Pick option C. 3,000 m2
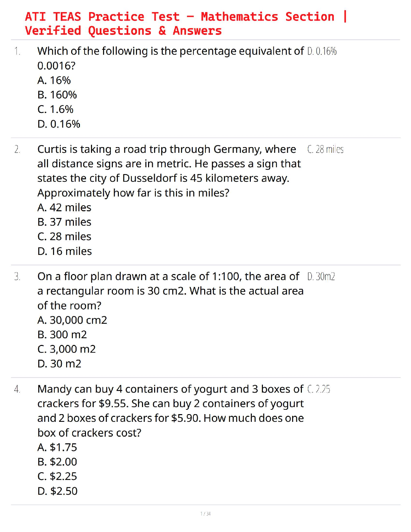411x532 pixels. tap(66, 349)
